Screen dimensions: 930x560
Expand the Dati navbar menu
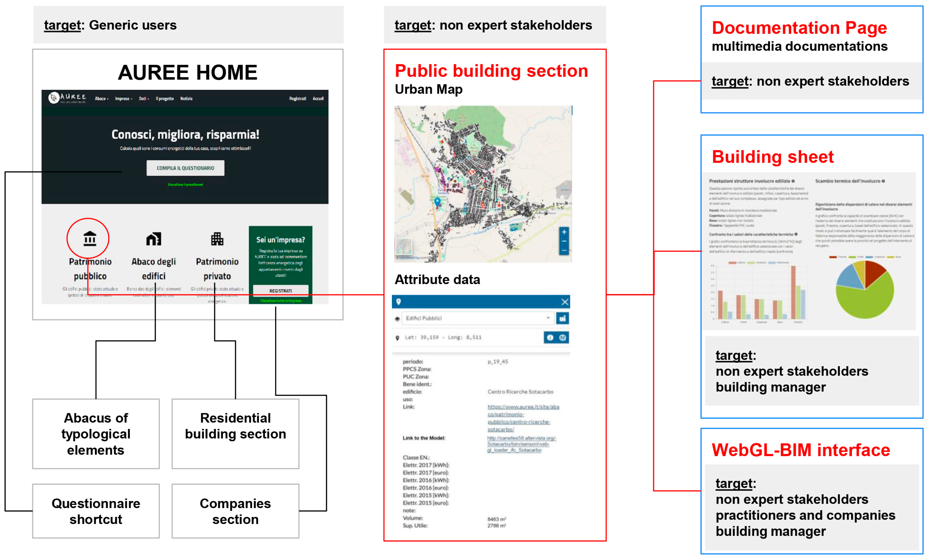tap(143, 99)
